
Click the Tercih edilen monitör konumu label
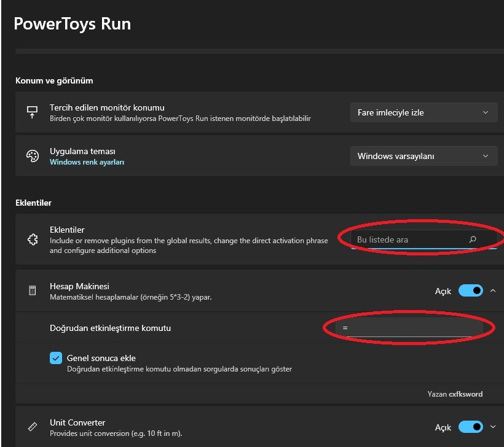pyautogui.click(x=107, y=107)
